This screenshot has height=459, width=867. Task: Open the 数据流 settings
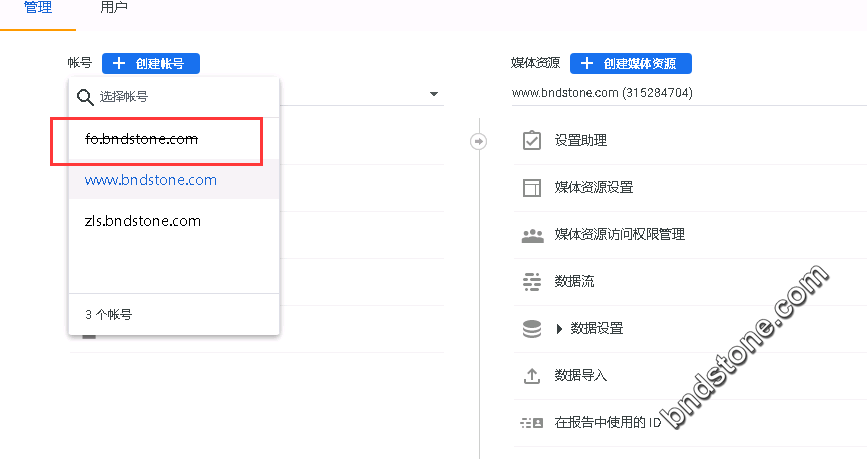tap(574, 281)
